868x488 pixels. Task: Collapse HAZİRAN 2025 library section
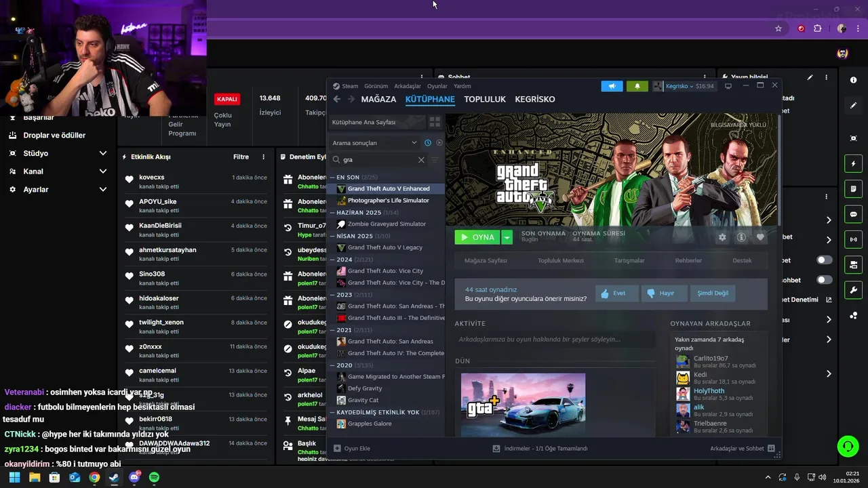[x=332, y=213]
